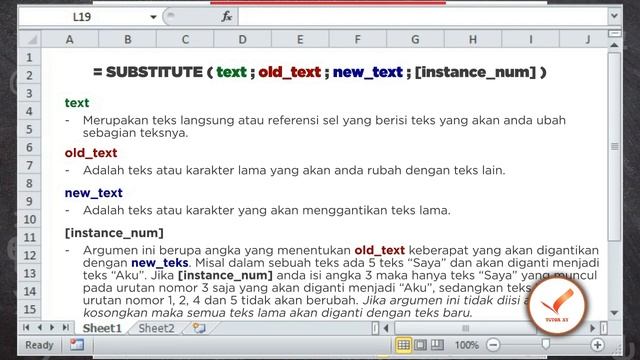Select row 7 header
640x360 pixels.
pyautogui.click(x=29, y=165)
